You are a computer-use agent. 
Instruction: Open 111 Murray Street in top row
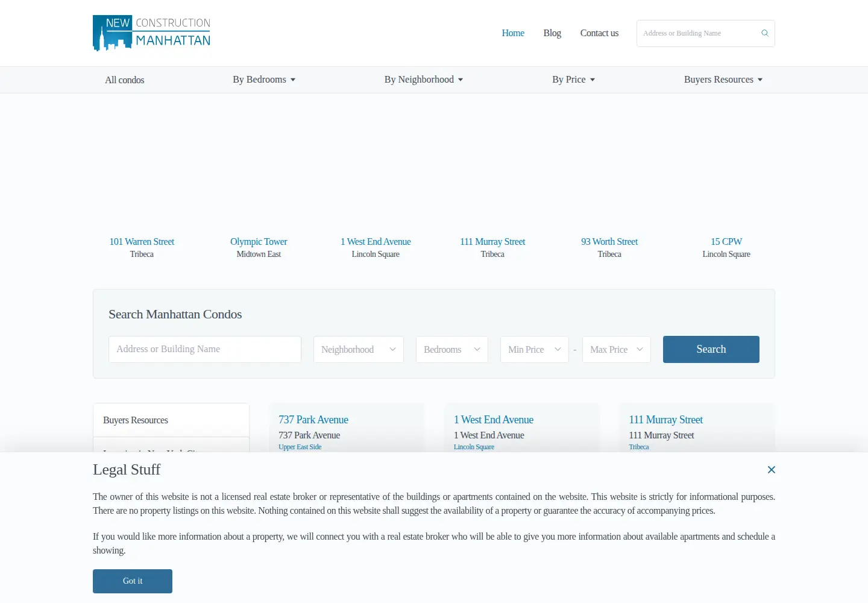[492, 242]
